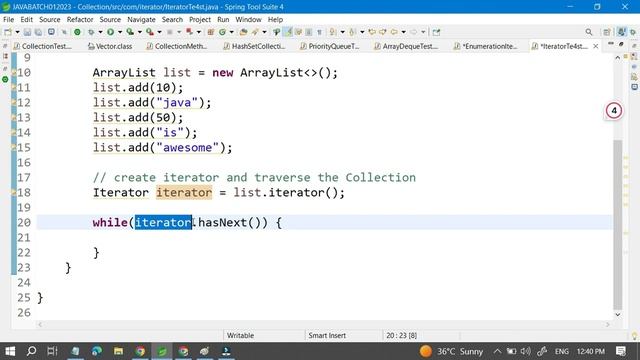The height and width of the screenshot is (360, 640).
Task: Click the Save All toolbar icon
Action: (38, 32)
